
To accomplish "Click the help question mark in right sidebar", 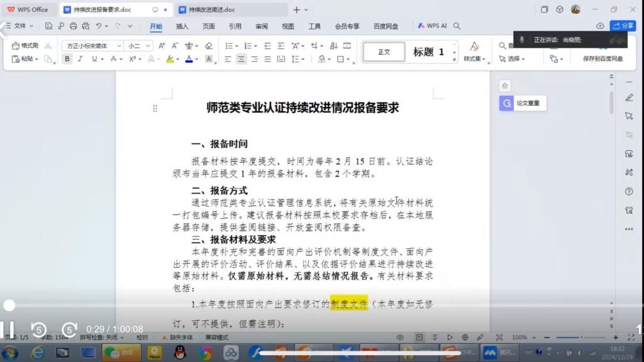I will 629,191.
